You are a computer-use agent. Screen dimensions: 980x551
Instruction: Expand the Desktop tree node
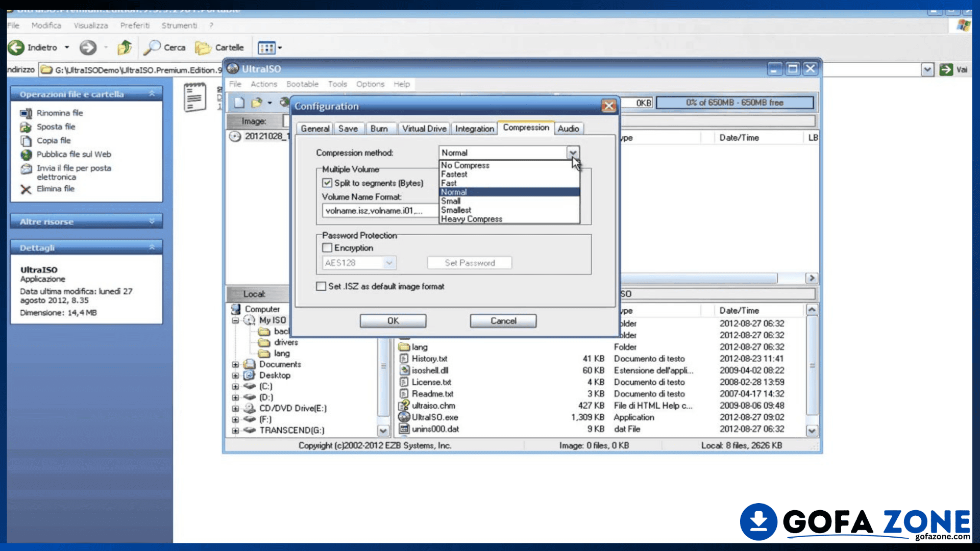[x=235, y=375]
